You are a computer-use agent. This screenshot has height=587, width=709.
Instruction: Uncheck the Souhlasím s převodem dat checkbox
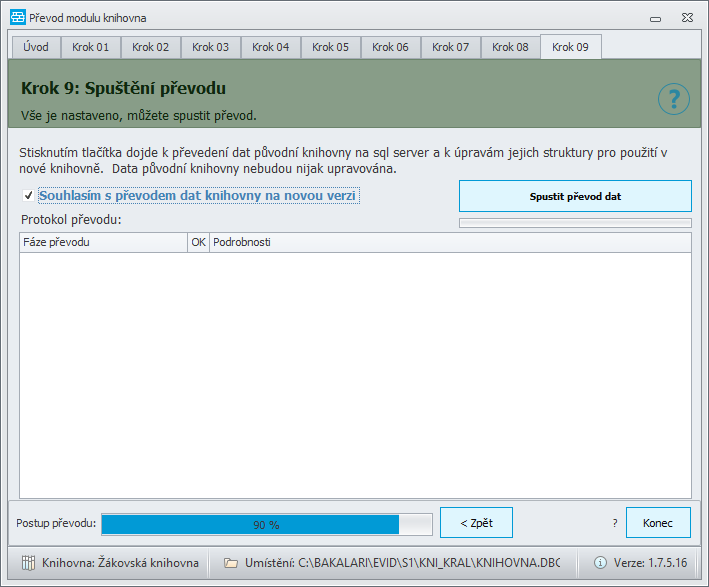pyautogui.click(x=28, y=195)
